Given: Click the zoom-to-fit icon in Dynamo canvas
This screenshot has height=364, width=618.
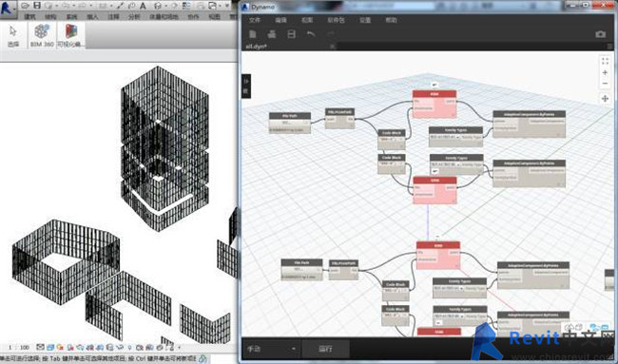Looking at the screenshot, I should [x=605, y=61].
